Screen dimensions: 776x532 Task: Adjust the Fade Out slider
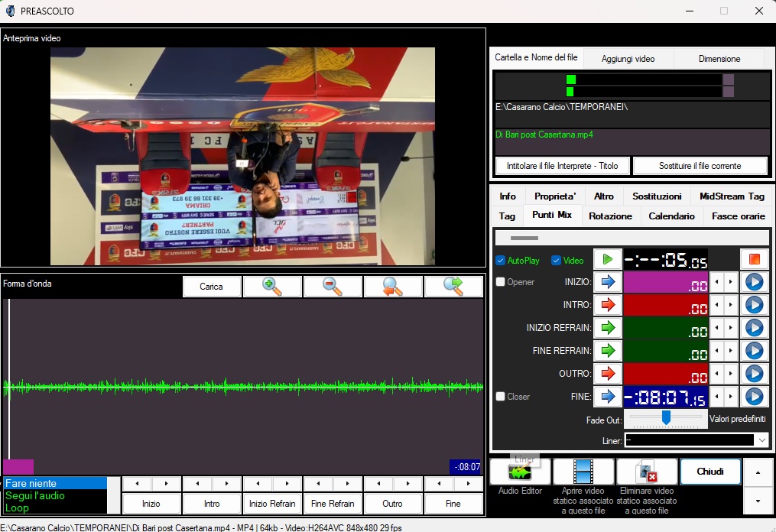click(x=666, y=417)
